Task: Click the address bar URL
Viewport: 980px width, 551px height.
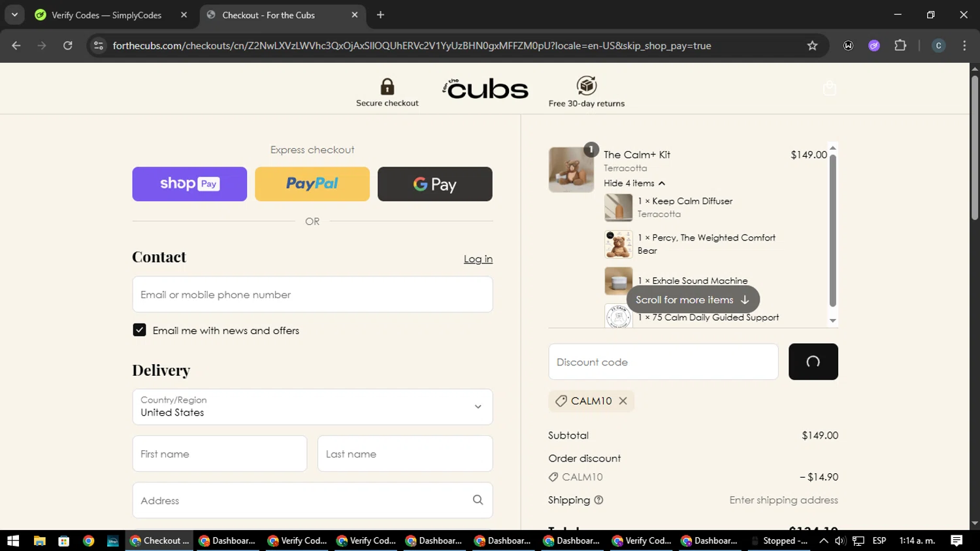Action: click(412, 46)
